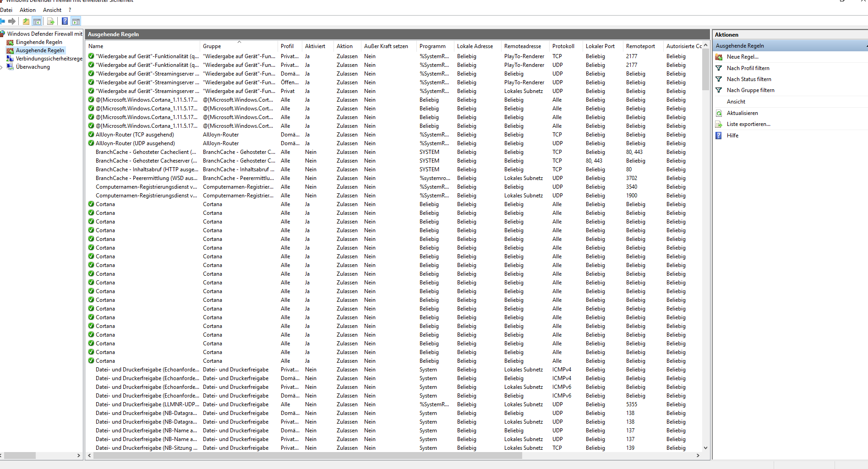Select BranchCache - Inhaltsabruf (HTTP ausge... rule
Image resolution: width=868 pixels, height=469 pixels.
[147, 169]
